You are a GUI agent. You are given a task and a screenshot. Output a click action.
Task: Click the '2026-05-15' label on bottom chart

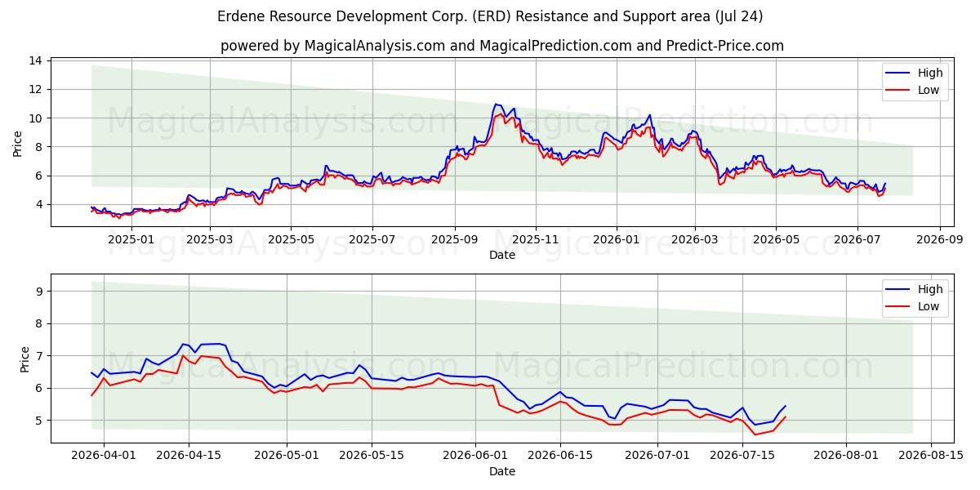(372, 457)
